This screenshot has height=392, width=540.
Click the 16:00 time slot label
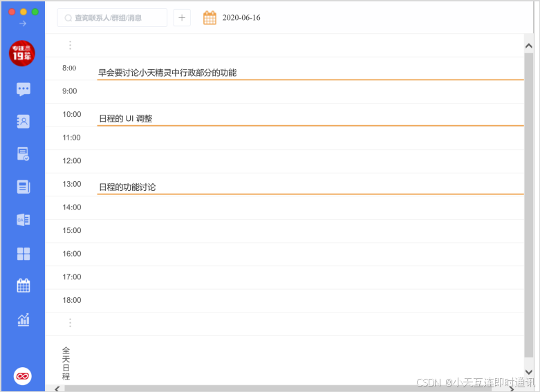pos(72,254)
